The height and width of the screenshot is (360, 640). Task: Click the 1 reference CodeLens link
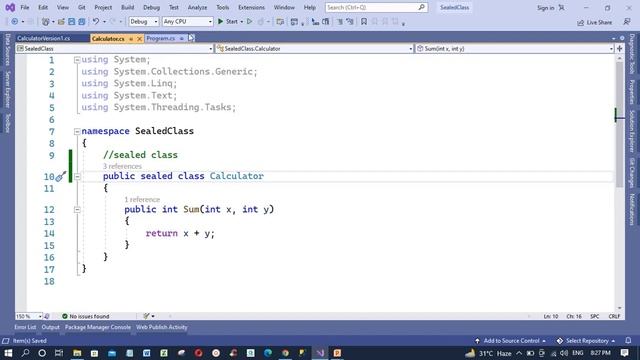[x=142, y=200]
